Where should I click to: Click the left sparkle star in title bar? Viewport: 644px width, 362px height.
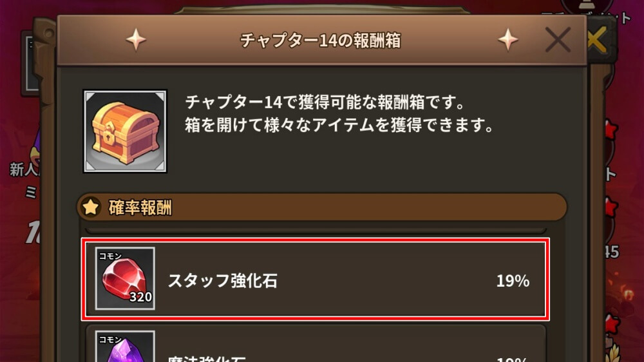point(136,40)
